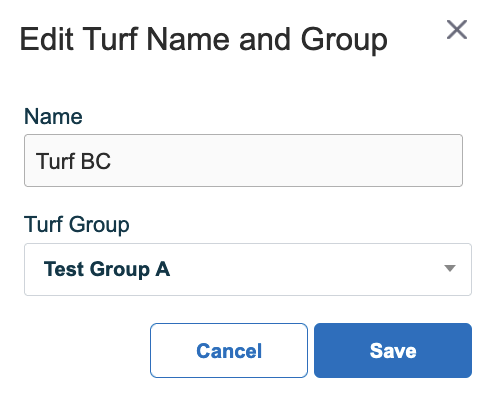Viewport: 492px width, 394px height.
Task: Click the 'Name' field label
Action: point(53,117)
